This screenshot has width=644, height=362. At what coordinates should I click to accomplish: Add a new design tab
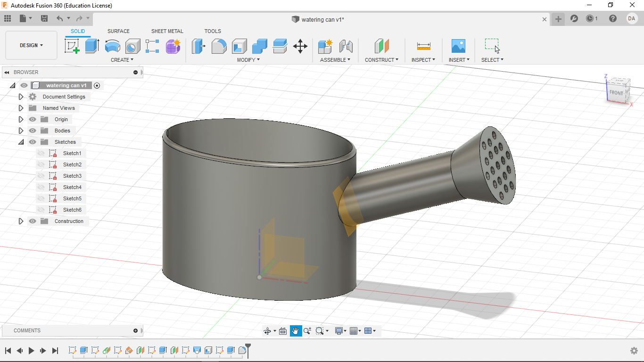558,19
